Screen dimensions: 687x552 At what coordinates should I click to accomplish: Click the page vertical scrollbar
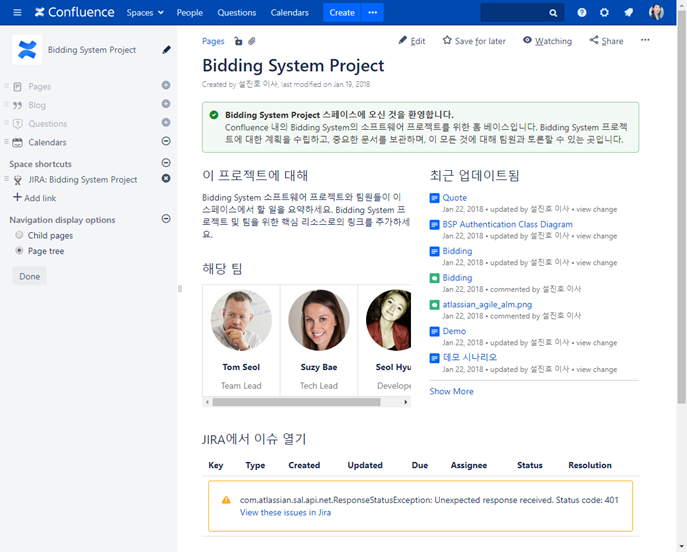pos(682,206)
